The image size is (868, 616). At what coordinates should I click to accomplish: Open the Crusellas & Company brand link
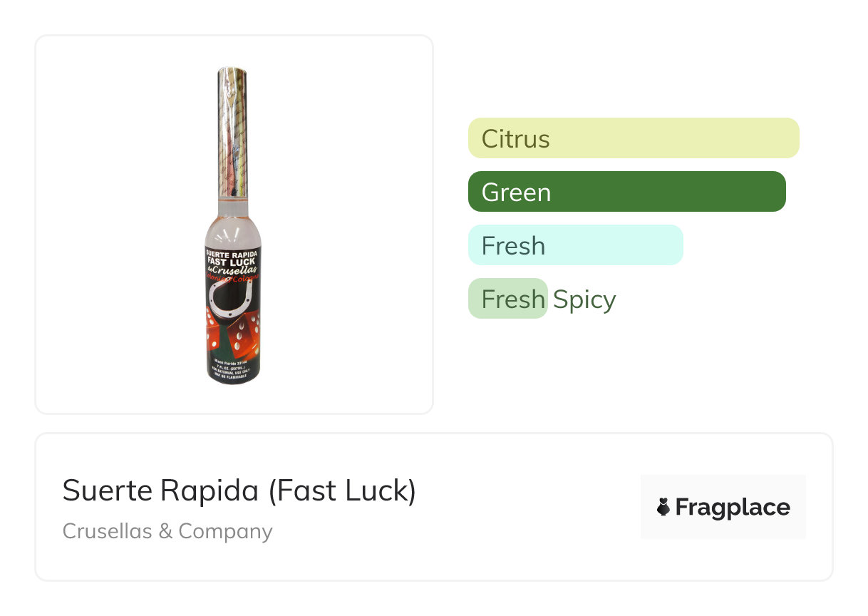coord(167,531)
